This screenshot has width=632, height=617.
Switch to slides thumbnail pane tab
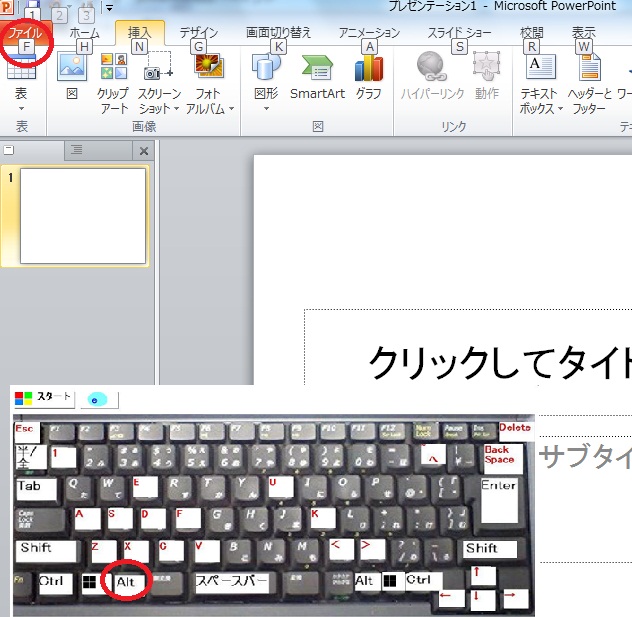(x=32, y=150)
